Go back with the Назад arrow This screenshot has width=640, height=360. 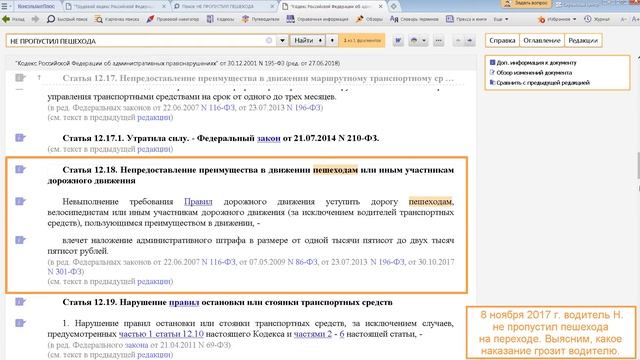tap(13, 19)
